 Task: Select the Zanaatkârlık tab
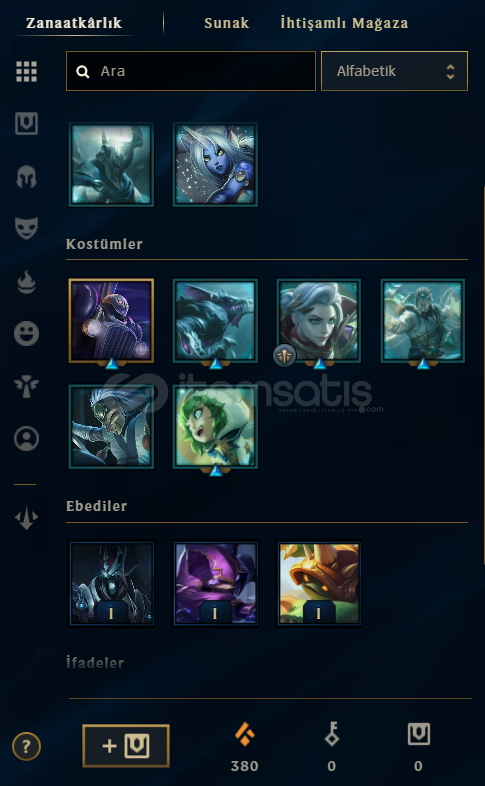tap(74, 23)
